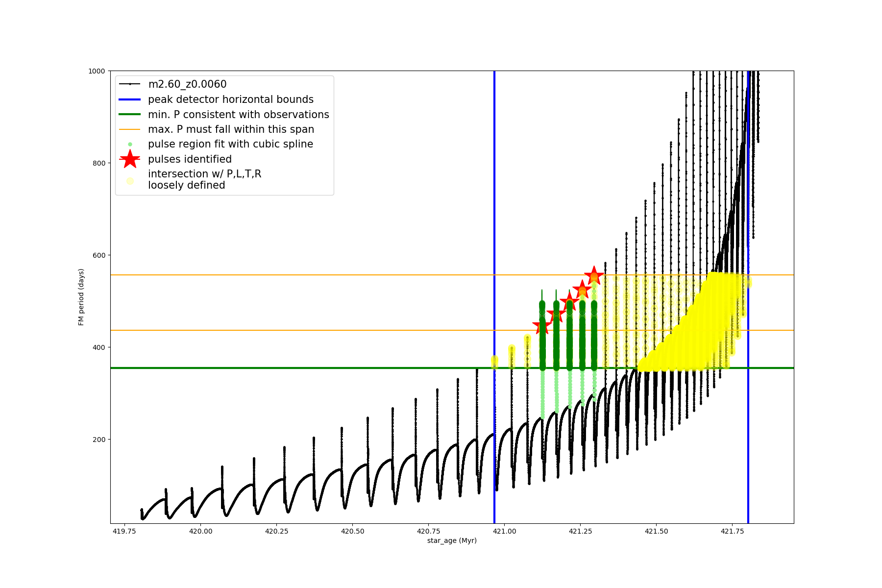Click 'pulse region fit with cubic spline' label
The width and height of the screenshot is (882, 588).
[x=230, y=144]
